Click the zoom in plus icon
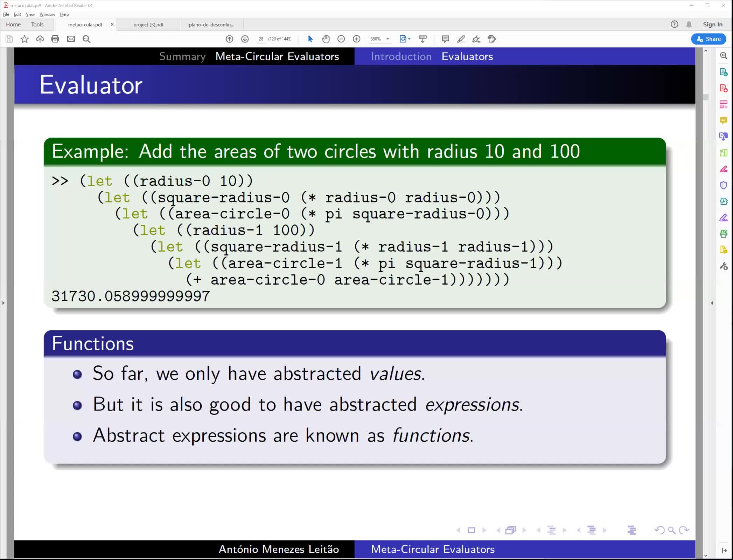 (x=357, y=39)
